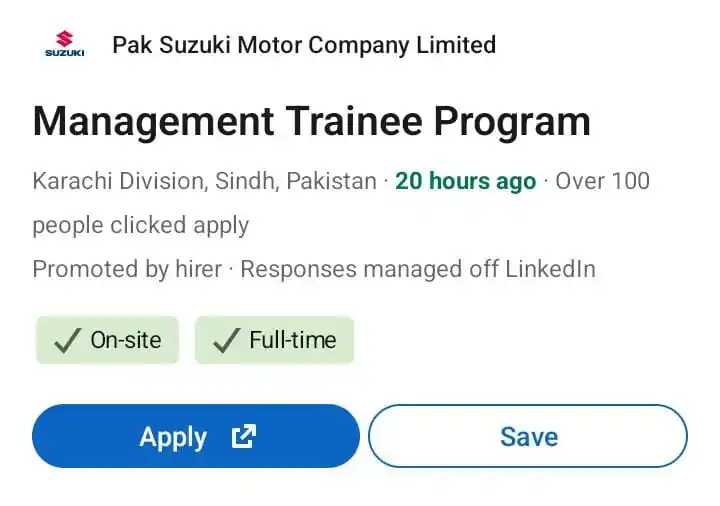Click the On-site checkmark icon
The width and height of the screenshot is (720, 506).
click(x=68, y=340)
